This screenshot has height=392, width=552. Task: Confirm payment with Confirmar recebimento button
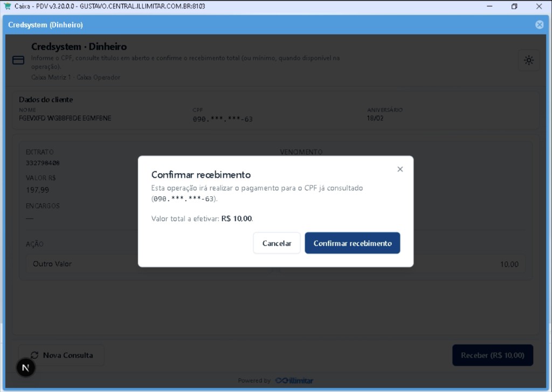click(x=353, y=243)
